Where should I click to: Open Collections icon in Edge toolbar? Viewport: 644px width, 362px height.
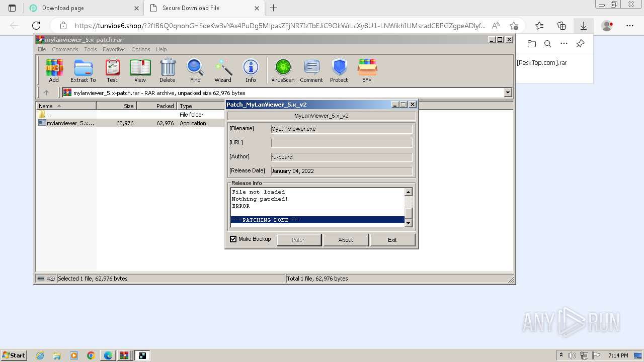pos(561,26)
